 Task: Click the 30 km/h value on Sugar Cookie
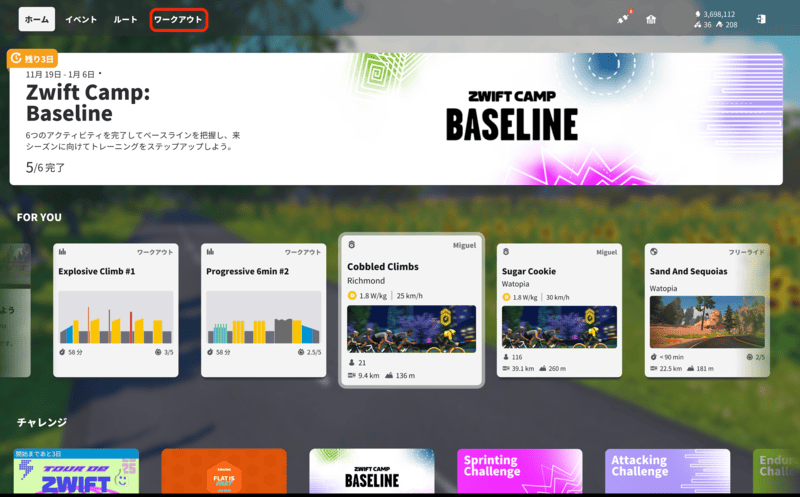pyautogui.click(x=558, y=297)
